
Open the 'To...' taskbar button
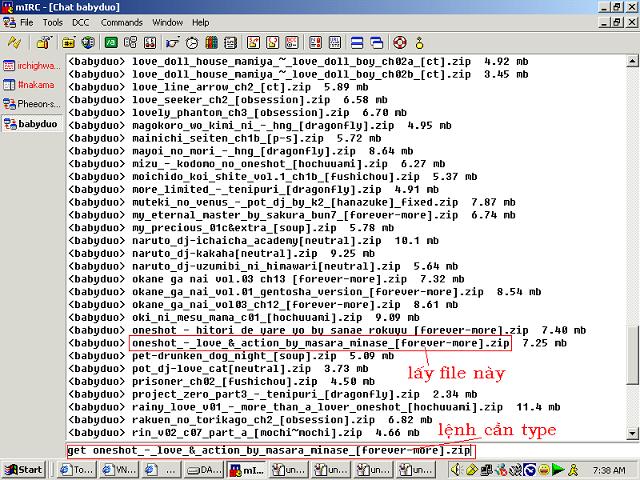pyautogui.click(x=76, y=470)
